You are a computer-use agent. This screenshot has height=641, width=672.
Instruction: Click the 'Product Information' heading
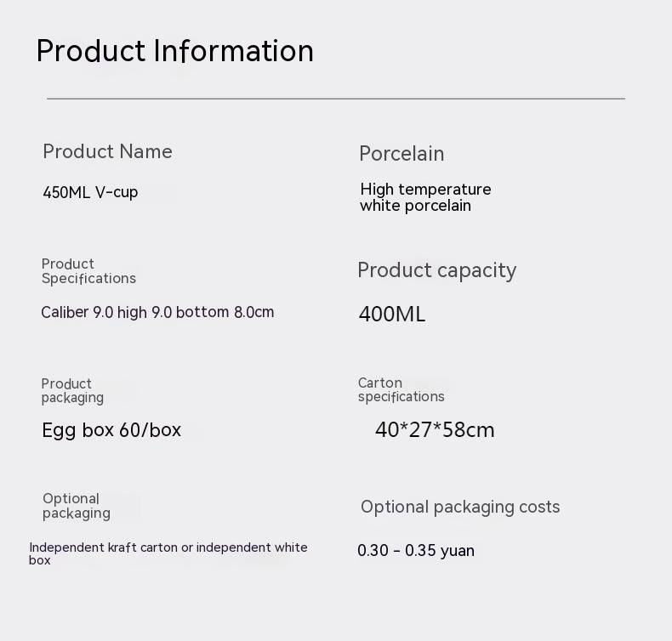point(174,51)
